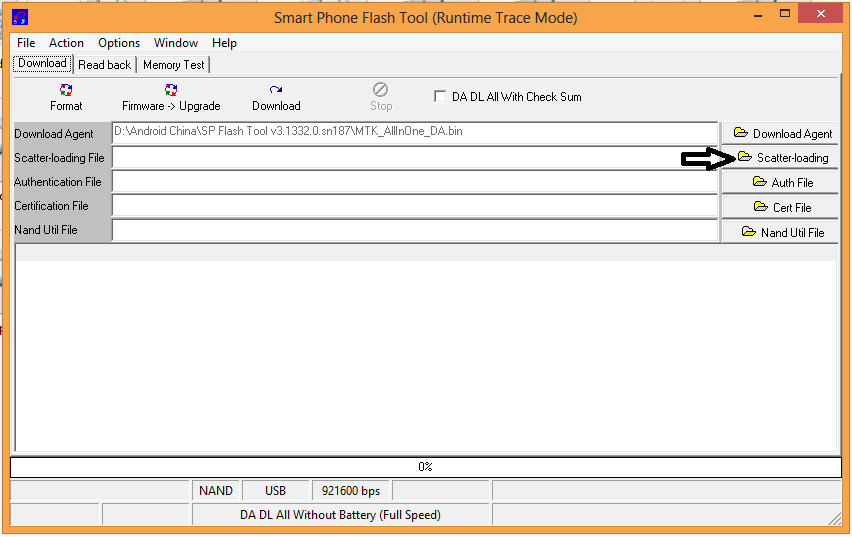Screen dimensions: 852x537
Task: Open the File menu
Action: (x=26, y=43)
